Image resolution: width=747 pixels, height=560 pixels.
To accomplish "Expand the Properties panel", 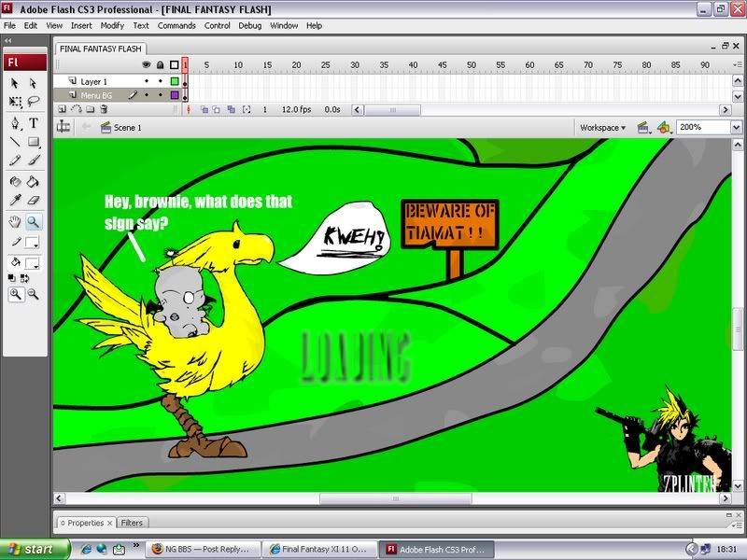I will (86, 523).
